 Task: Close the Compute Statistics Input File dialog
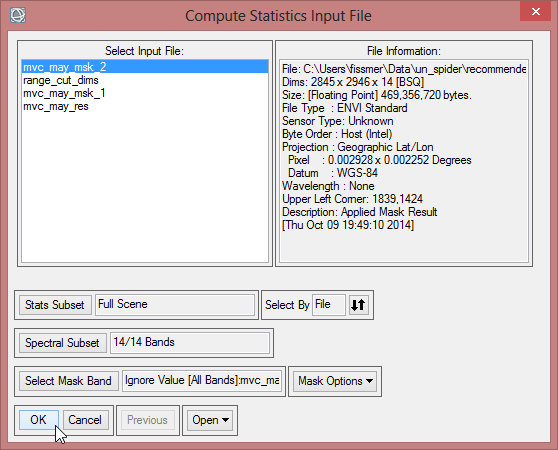pos(536,11)
